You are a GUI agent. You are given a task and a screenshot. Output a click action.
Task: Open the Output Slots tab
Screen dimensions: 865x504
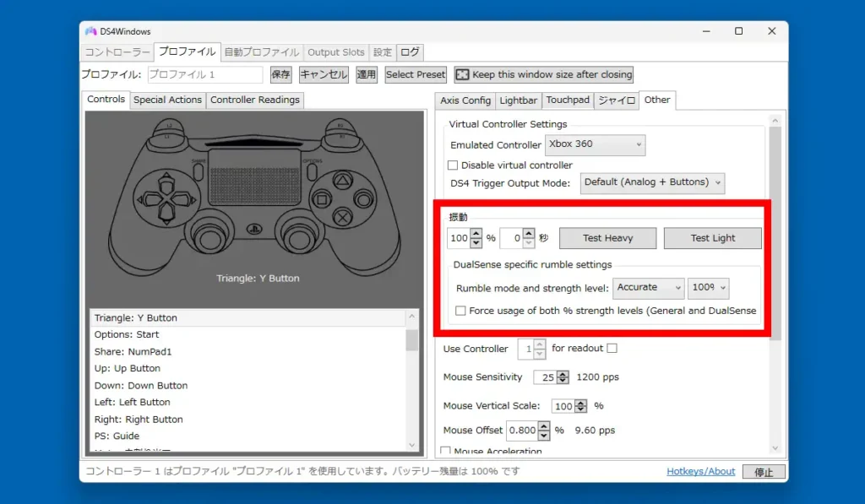tap(336, 52)
